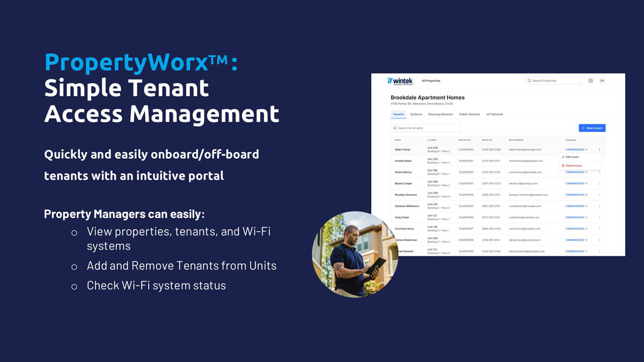Screen dimensions: 644x362
Task: Click Brookdale Apartment Homes heading
Action: coord(428,98)
